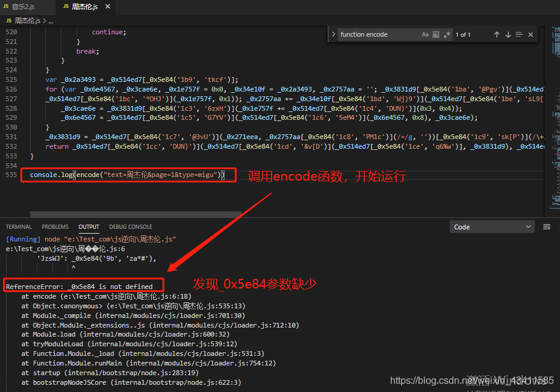560x392 pixels.
Task: Toggle Find in Selection icon
Action: coord(519,34)
